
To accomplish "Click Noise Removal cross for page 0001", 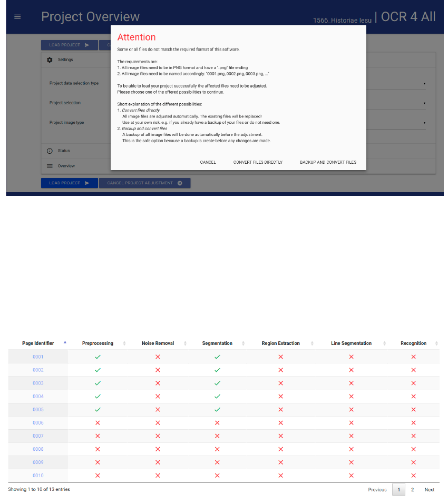I will (158, 357).
